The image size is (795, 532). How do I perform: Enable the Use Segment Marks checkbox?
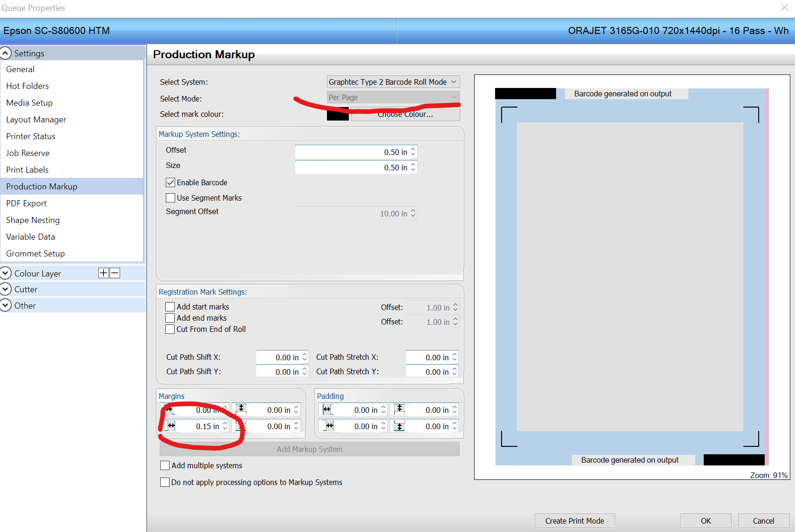170,197
